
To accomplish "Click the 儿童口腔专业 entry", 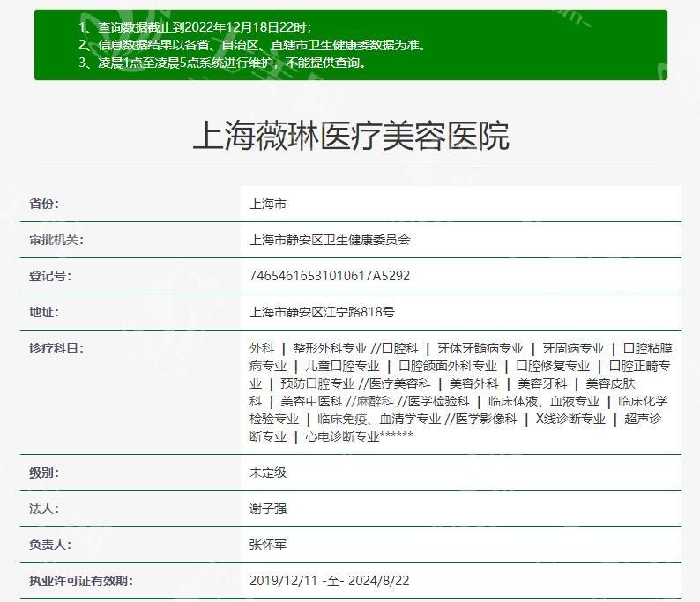I will coord(342,366).
